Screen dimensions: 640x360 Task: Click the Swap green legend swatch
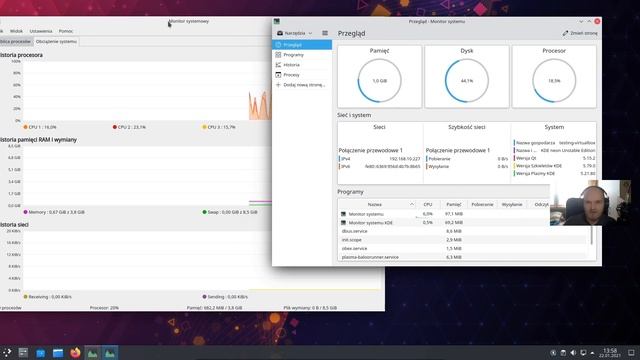[x=204, y=212]
